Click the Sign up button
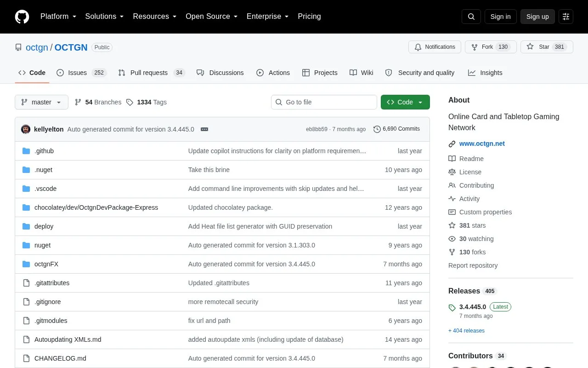588x368 pixels. (537, 17)
